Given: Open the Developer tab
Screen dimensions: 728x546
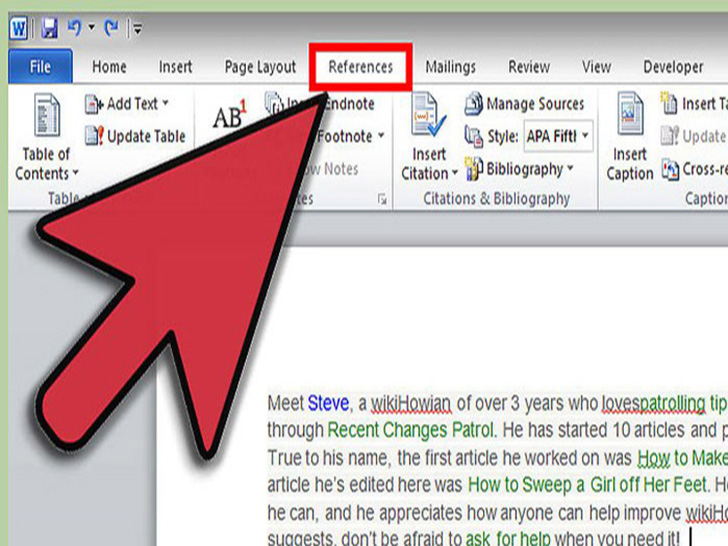Looking at the screenshot, I should (x=673, y=67).
